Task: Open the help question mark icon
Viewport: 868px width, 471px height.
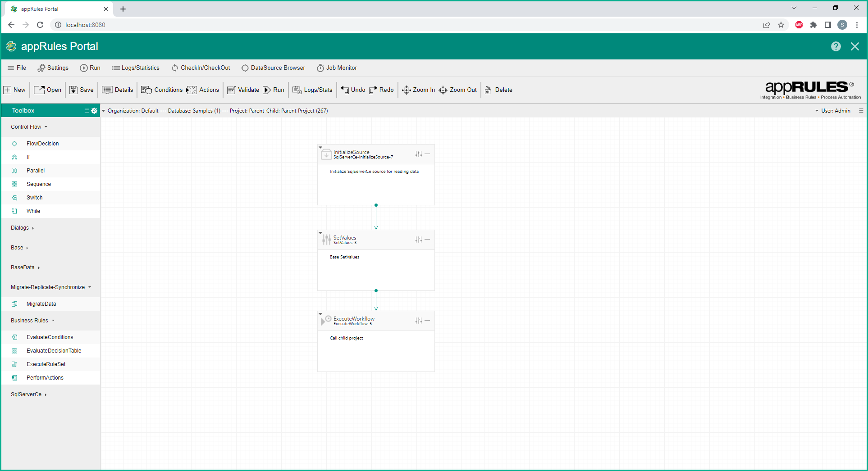Action: 836,46
